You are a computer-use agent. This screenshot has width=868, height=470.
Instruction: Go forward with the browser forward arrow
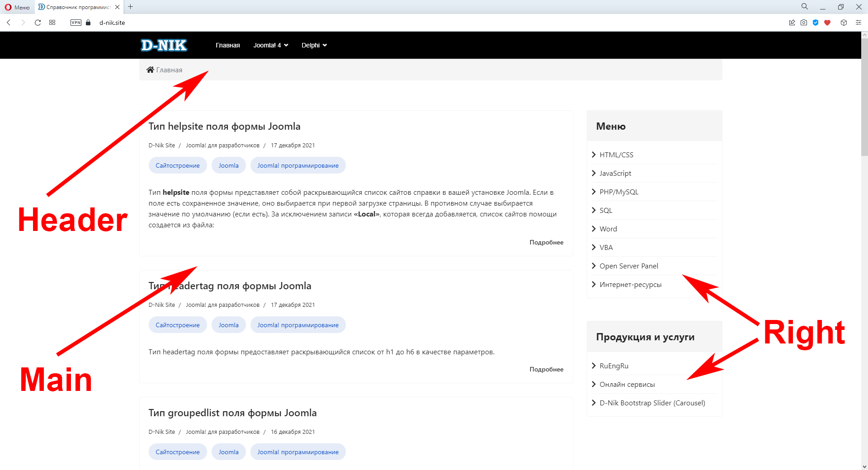(23, 23)
